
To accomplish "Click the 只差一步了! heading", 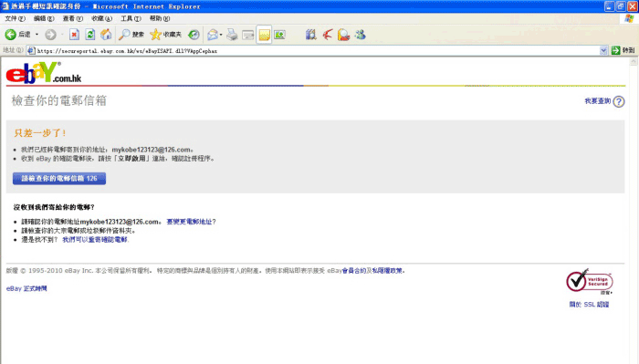I will click(x=40, y=132).
